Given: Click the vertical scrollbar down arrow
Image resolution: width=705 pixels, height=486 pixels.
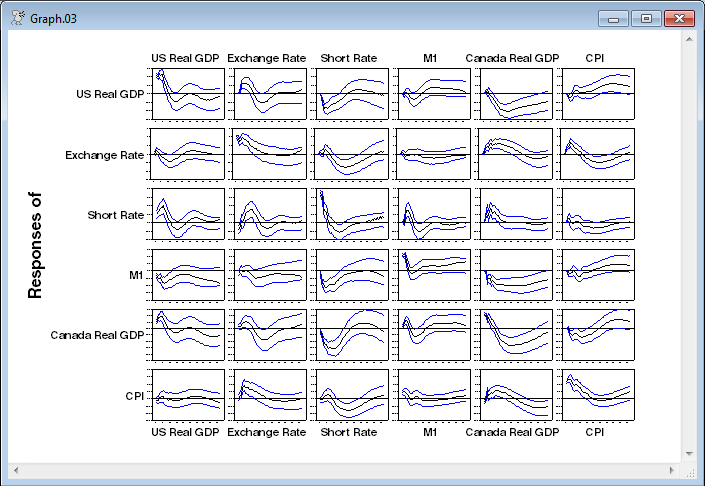Looking at the screenshot, I should tap(689, 453).
